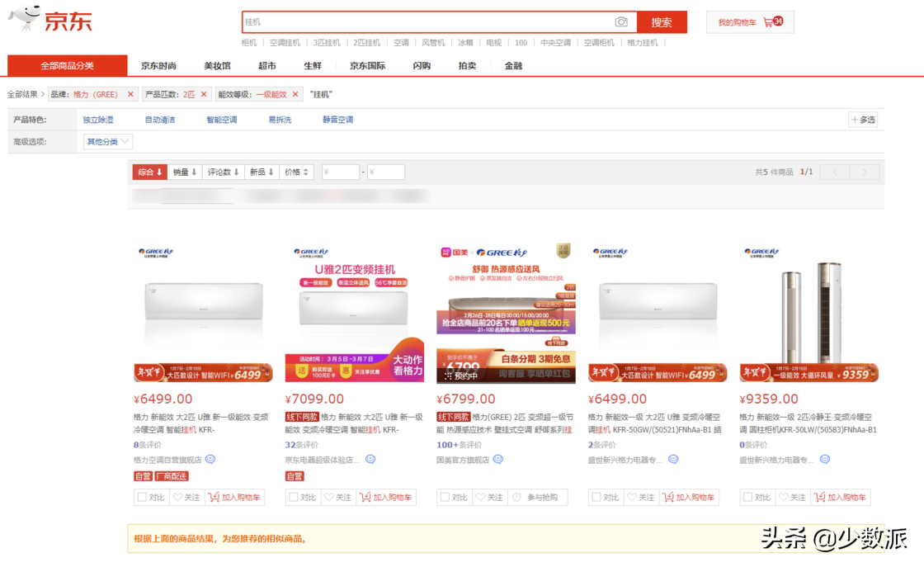Follow the ¥7099 product
Screen dimensions: 924x567
click(338, 498)
